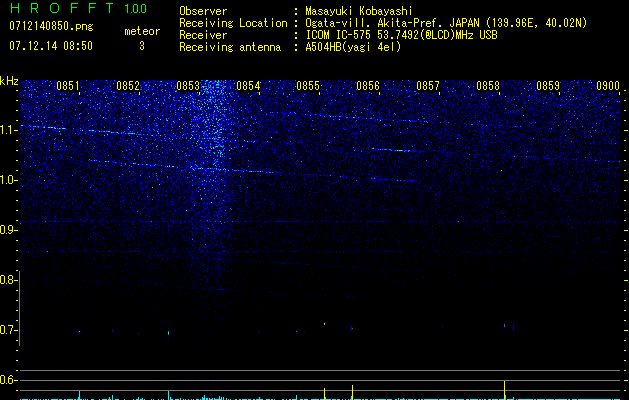Click the 'Receiver' field label
The image size is (629, 400).
[203, 35]
